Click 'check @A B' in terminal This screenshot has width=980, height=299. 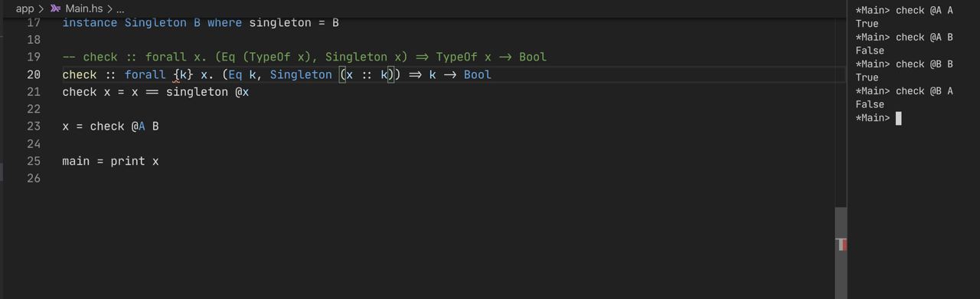(x=924, y=38)
